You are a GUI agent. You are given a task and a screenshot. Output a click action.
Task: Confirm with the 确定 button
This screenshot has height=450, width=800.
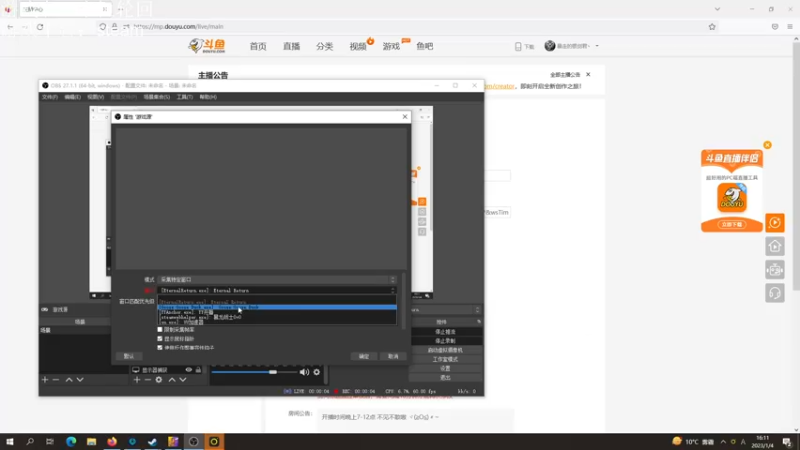click(x=364, y=356)
